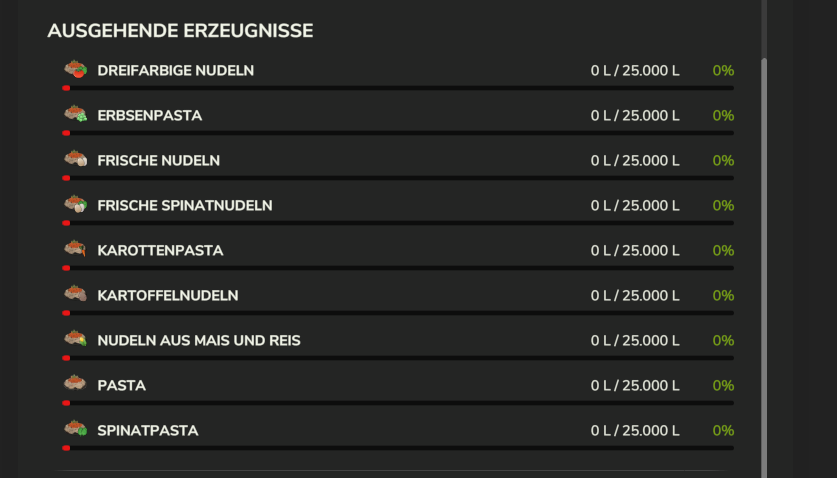Click the Erbsenpasta pea icon
The height and width of the screenshot is (478, 837).
click(75, 114)
